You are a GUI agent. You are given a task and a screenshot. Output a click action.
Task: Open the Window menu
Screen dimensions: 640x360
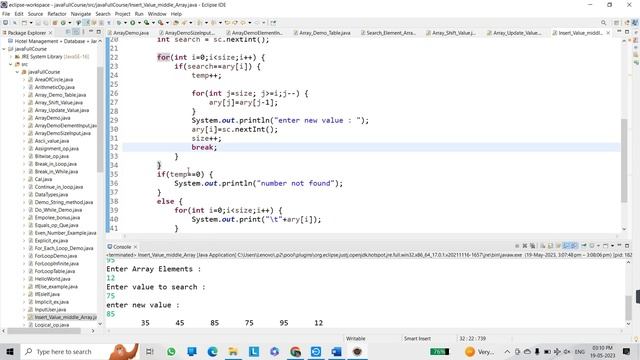(157, 14)
